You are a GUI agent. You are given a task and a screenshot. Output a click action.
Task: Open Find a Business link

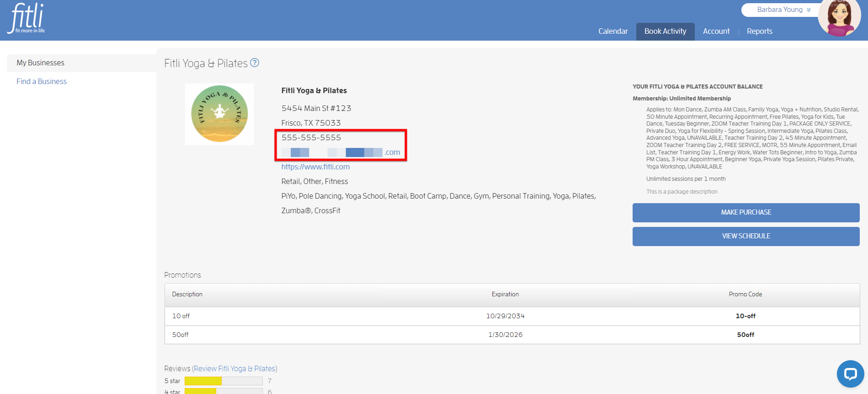(x=42, y=81)
